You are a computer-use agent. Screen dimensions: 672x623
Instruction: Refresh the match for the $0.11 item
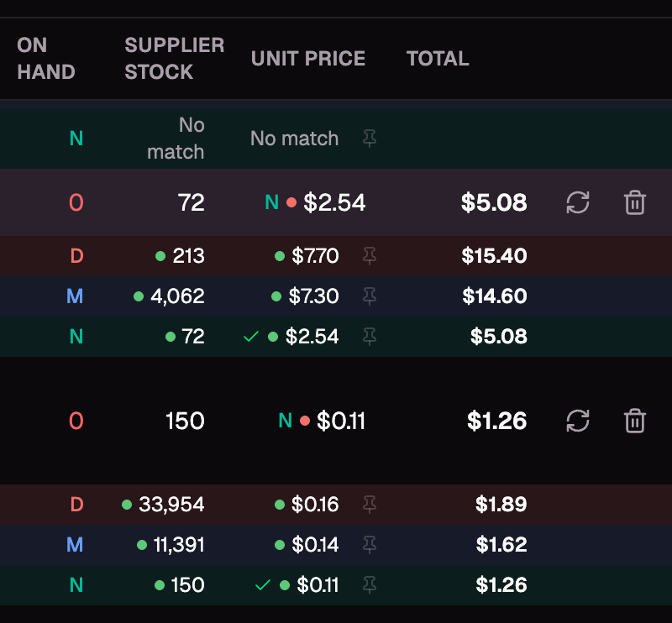tap(577, 421)
